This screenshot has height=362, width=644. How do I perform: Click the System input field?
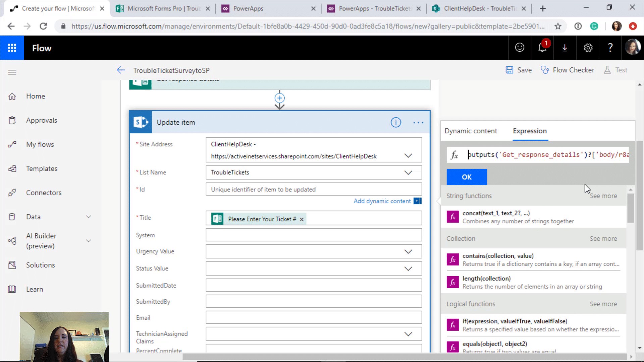coord(314,235)
